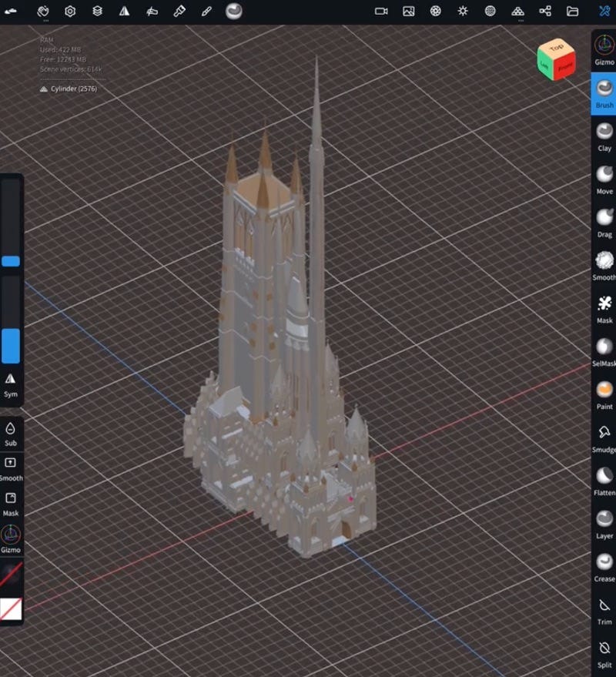
Task: Click the brush intensity slider
Action: (x=10, y=320)
